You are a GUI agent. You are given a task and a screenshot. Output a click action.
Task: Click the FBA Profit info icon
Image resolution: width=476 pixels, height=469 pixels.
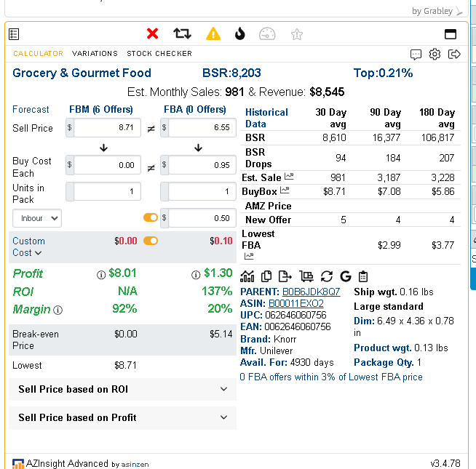pyautogui.click(x=196, y=275)
